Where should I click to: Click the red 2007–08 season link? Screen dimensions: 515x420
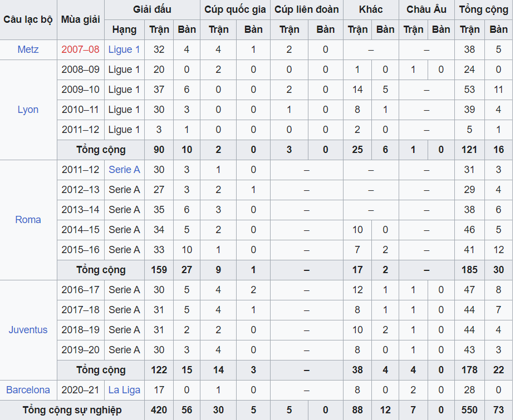pyautogui.click(x=80, y=50)
